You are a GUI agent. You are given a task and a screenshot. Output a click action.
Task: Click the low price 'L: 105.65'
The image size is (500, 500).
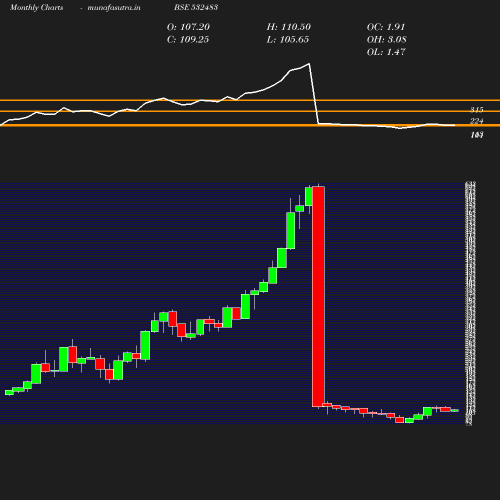[288, 40]
